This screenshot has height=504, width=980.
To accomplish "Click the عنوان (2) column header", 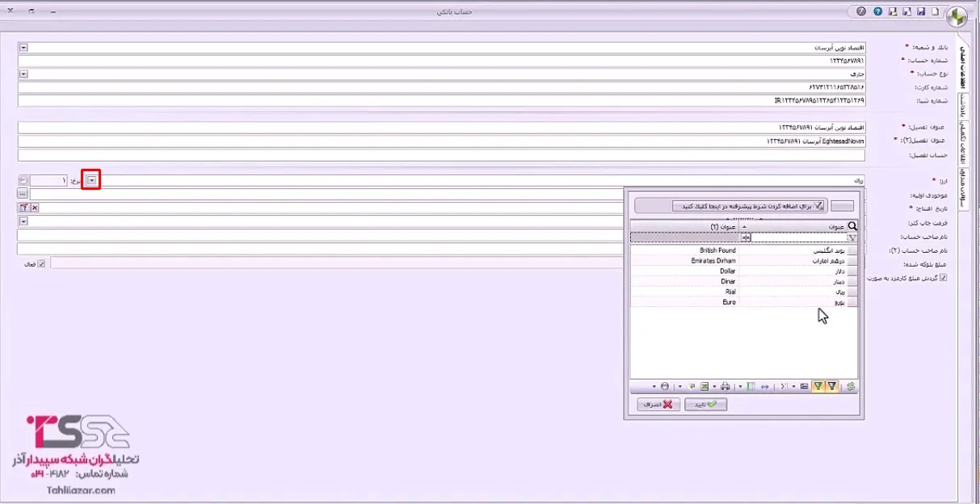I will 685,227.
